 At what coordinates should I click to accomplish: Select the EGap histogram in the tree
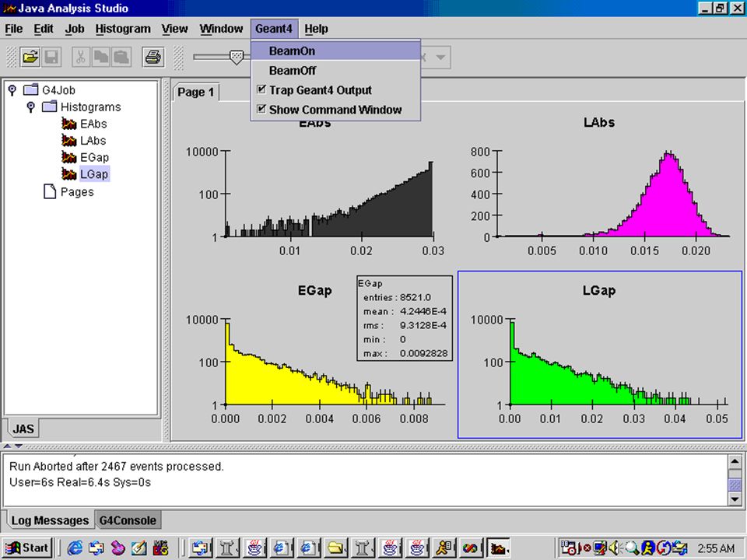[86, 157]
